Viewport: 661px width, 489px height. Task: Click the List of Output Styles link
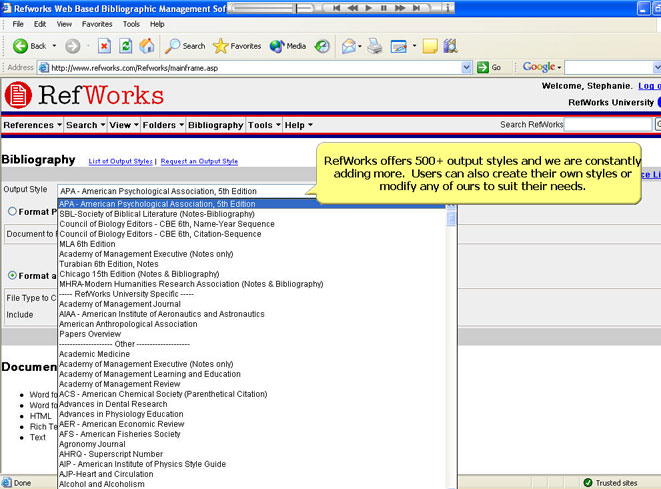coord(120,161)
